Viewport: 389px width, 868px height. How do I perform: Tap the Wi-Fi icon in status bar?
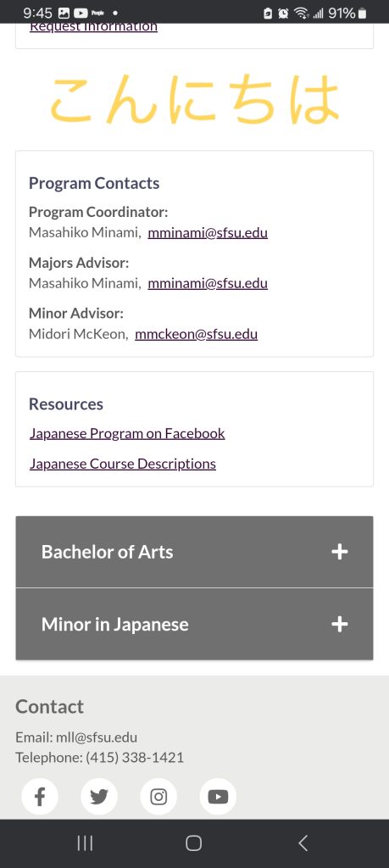click(x=301, y=13)
